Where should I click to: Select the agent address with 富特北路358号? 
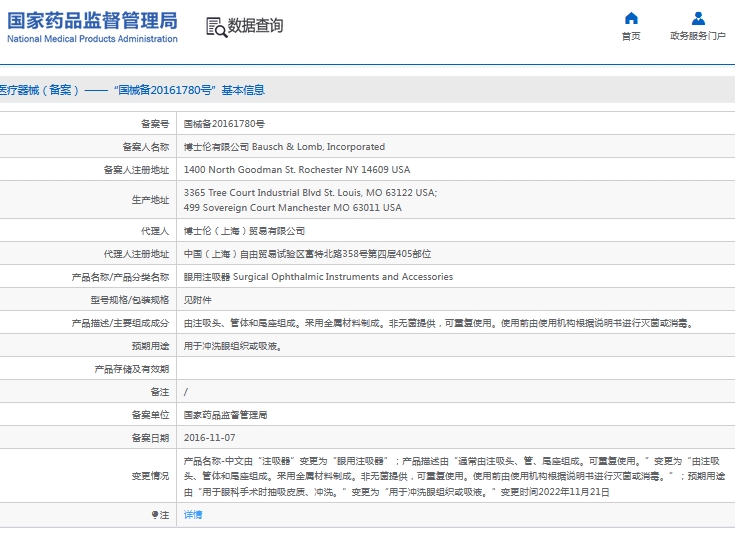click(x=307, y=254)
